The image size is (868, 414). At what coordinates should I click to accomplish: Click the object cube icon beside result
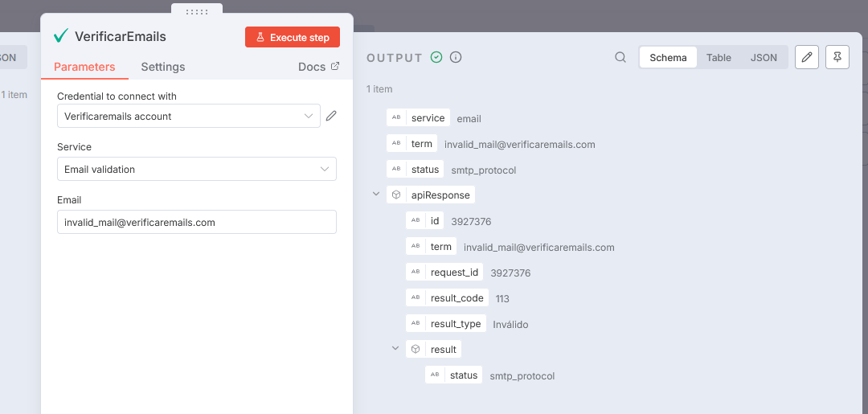[x=416, y=349]
